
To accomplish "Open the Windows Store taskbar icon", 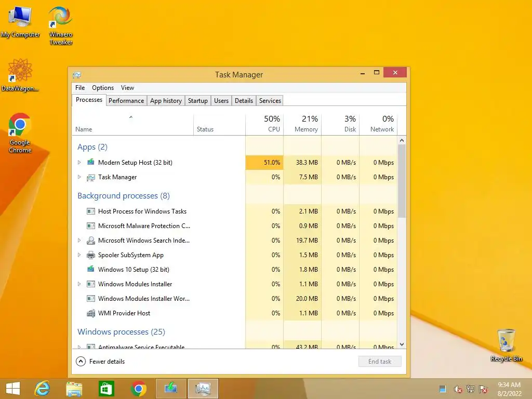I will pos(106,389).
